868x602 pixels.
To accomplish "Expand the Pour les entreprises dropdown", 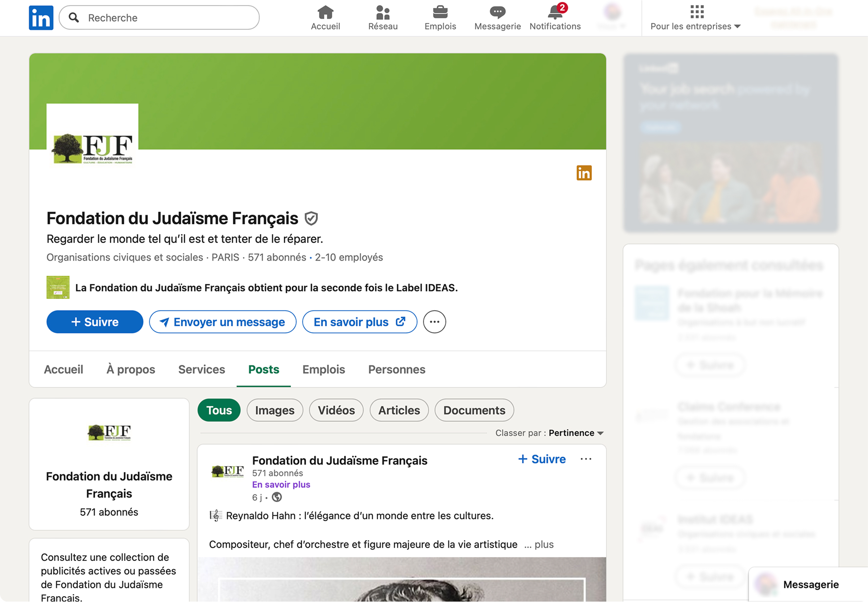I will 695,26.
